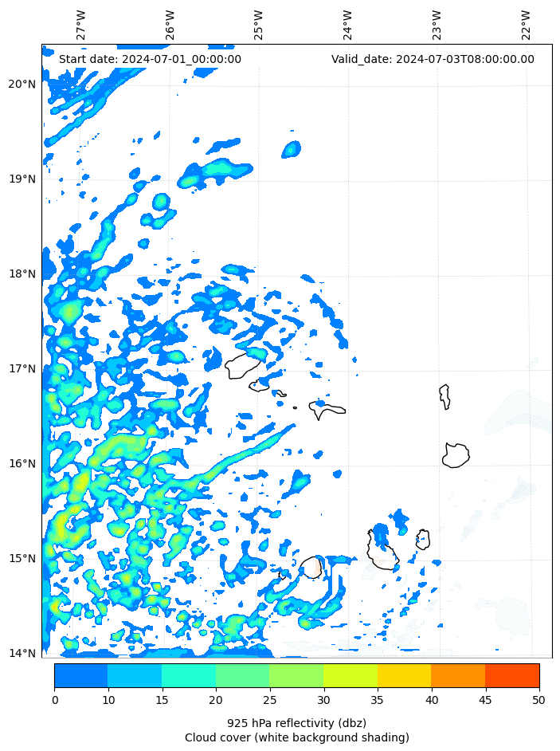560x751 pixels.
Task: Click the 27°W longitude label
Action: coord(81,25)
